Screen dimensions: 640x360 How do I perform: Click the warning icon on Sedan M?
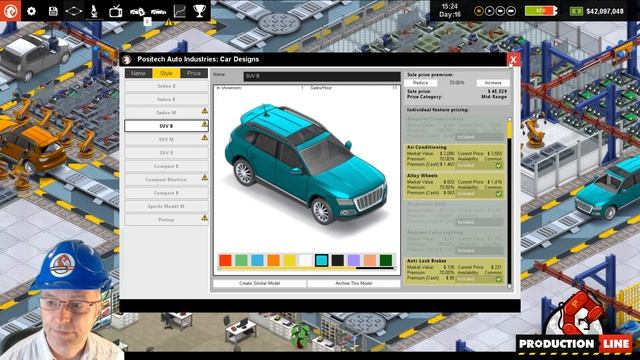click(x=204, y=111)
